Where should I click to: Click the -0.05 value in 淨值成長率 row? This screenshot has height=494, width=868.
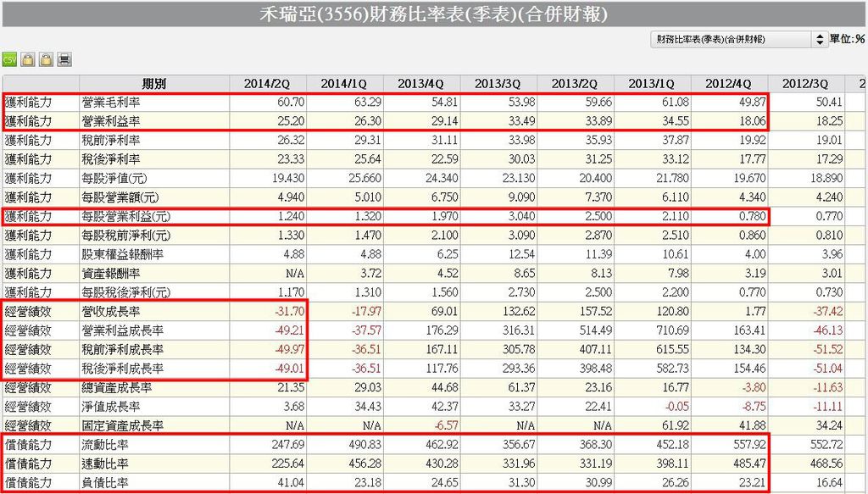click(x=677, y=407)
